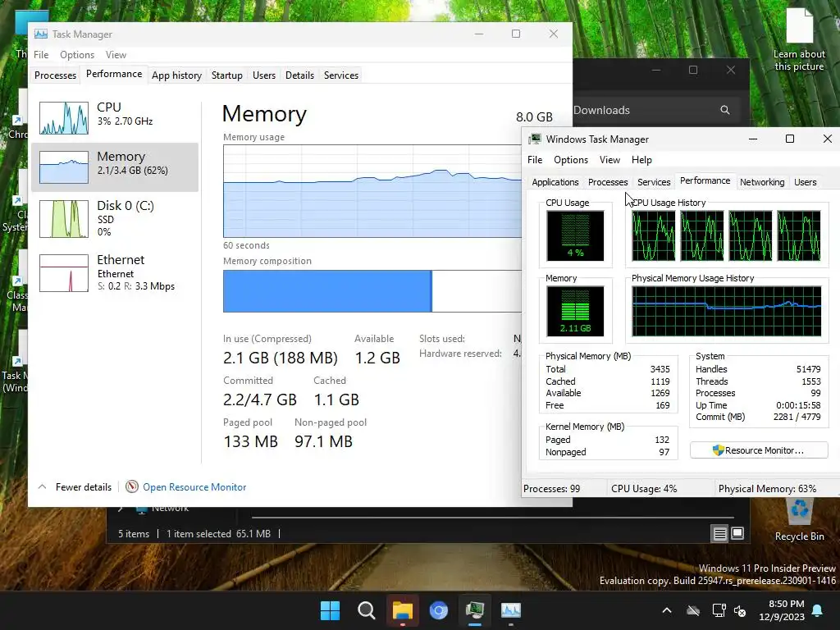Click the CPU Usage 4% meter
Screen dimensions: 840x630
(575, 235)
